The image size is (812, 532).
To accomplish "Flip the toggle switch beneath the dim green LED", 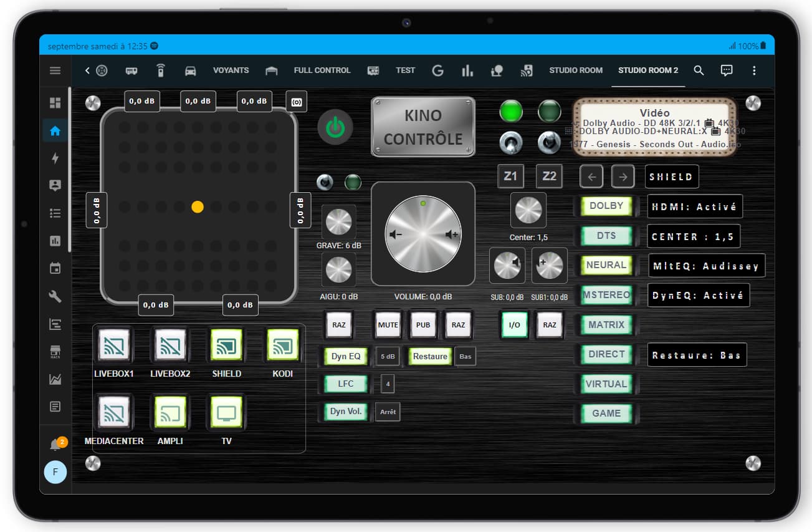I will click(550, 143).
